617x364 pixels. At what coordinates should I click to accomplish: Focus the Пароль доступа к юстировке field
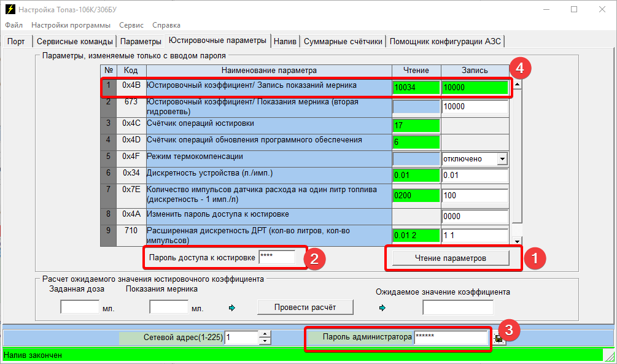(x=277, y=257)
